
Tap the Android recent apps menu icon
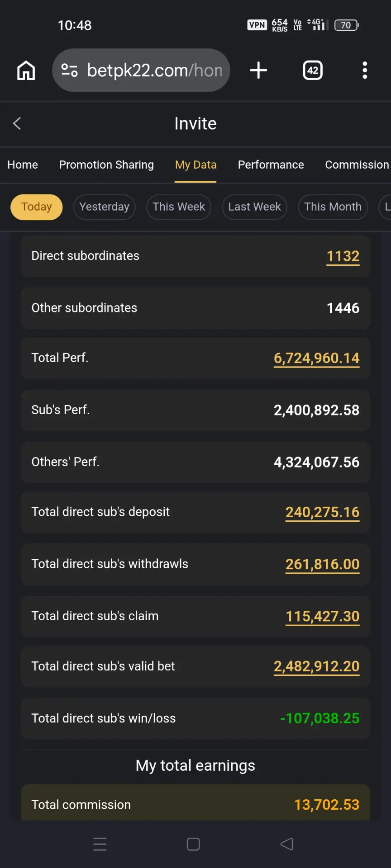(x=100, y=844)
